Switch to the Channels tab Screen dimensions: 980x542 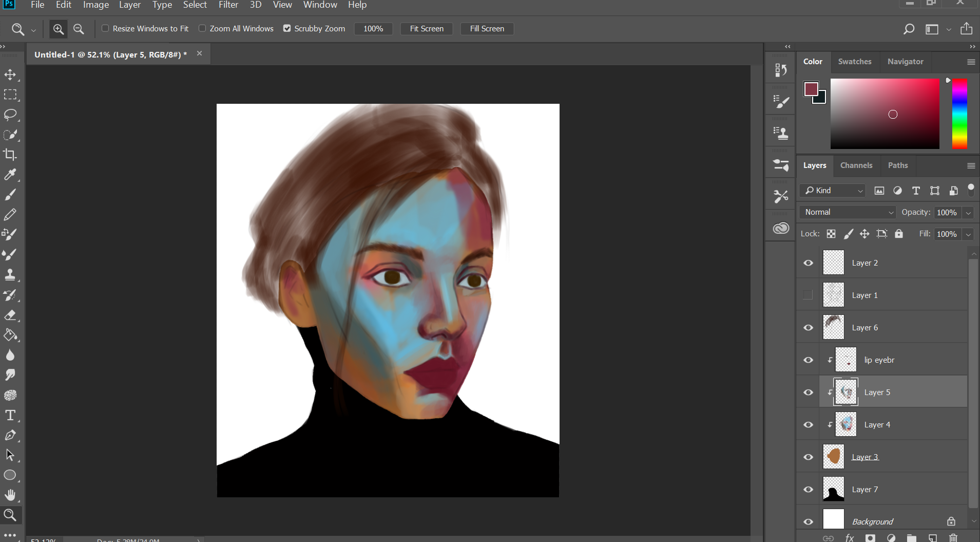point(856,165)
